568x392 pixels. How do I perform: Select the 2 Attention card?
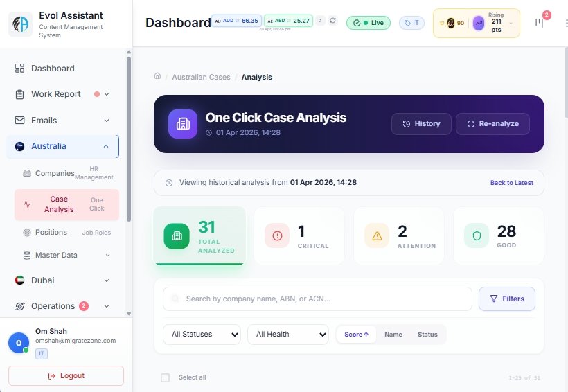(399, 236)
